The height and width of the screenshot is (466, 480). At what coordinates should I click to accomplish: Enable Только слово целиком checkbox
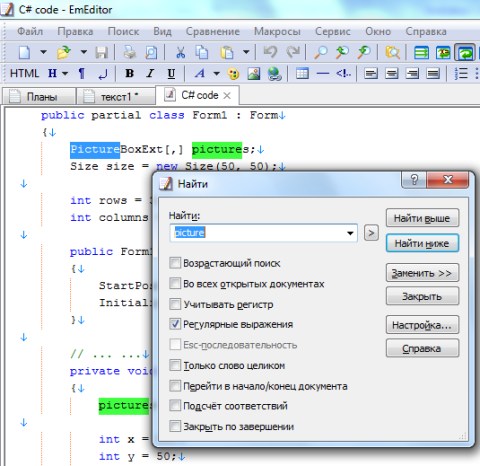[x=175, y=365]
